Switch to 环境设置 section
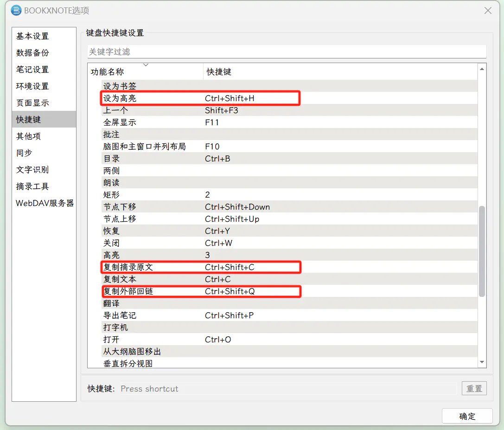504x430 pixels. 44,86
